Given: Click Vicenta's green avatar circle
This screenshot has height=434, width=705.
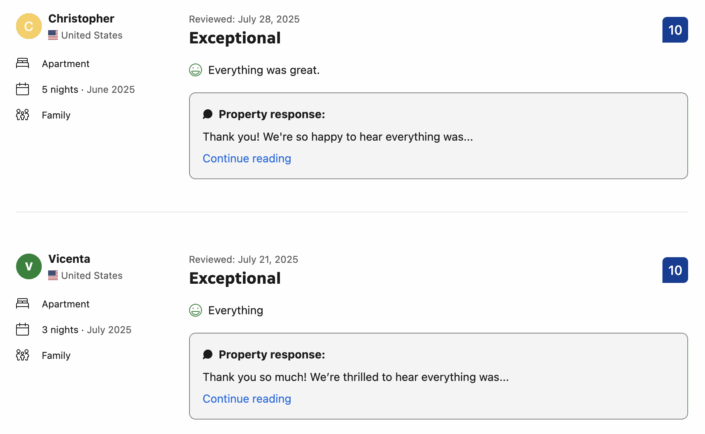Looking at the screenshot, I should point(29,266).
